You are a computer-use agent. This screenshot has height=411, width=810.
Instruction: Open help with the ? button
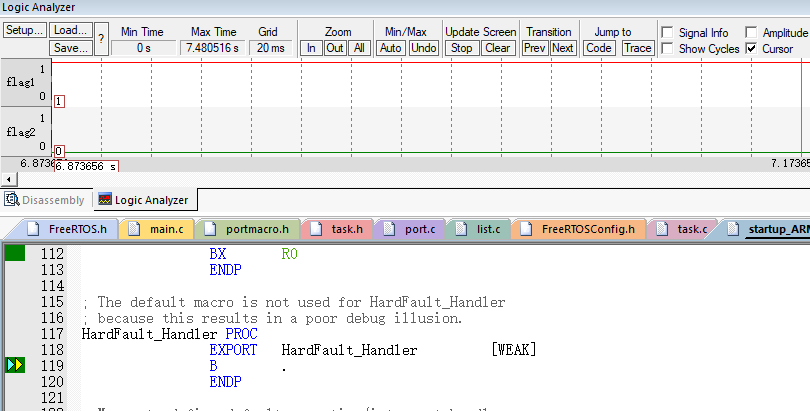point(101,39)
